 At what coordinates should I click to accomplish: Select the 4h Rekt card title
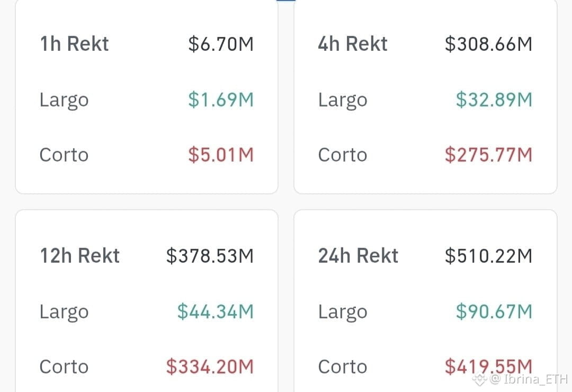tap(352, 44)
